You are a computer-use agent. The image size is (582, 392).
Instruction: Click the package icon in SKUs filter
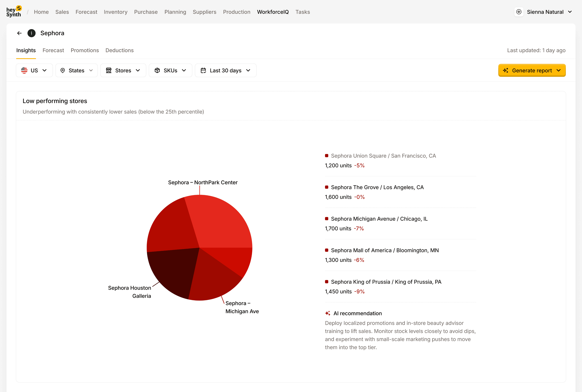pyautogui.click(x=157, y=70)
